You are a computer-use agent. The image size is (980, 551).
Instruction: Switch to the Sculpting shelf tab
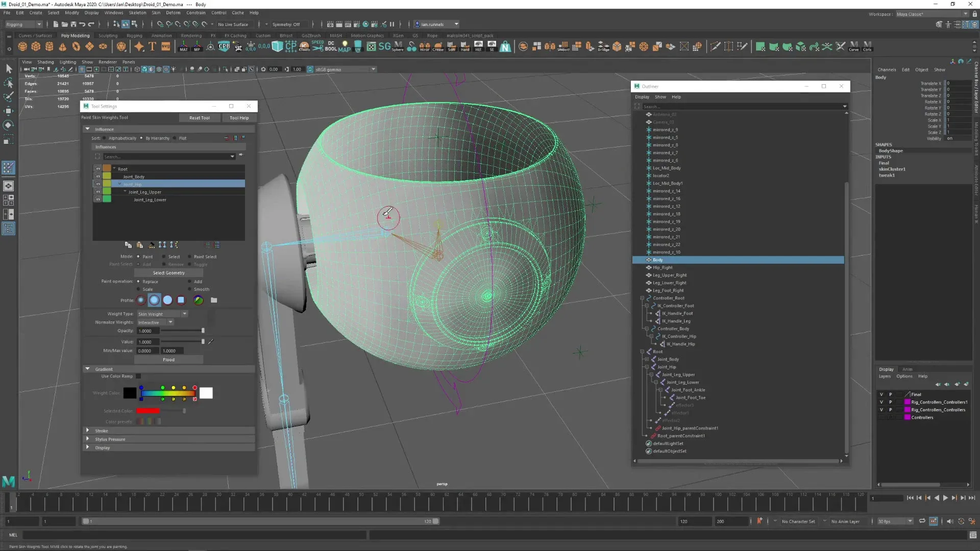[108, 35]
